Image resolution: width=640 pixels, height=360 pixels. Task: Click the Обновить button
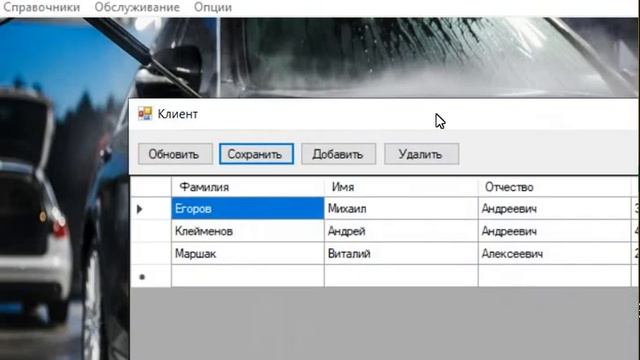coord(175,154)
